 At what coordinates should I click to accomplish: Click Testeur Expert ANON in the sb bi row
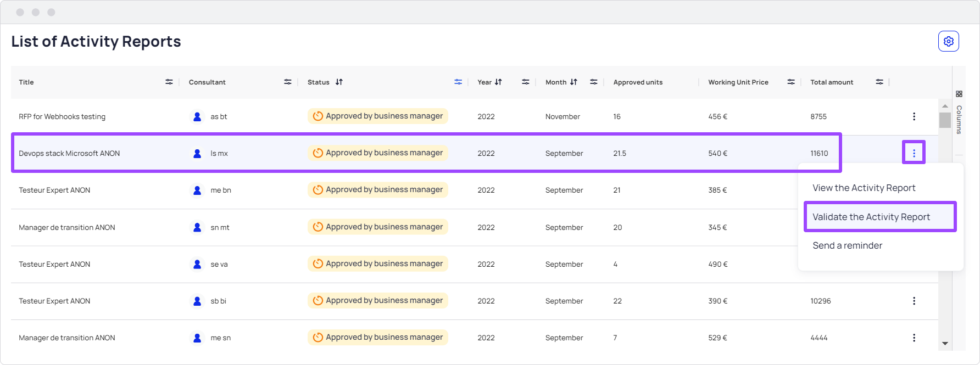pyautogui.click(x=54, y=301)
